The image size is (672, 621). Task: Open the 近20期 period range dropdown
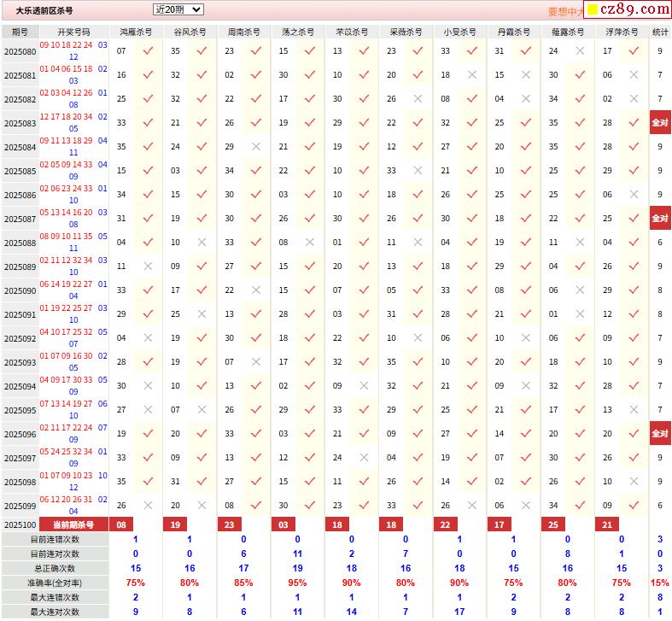[178, 9]
